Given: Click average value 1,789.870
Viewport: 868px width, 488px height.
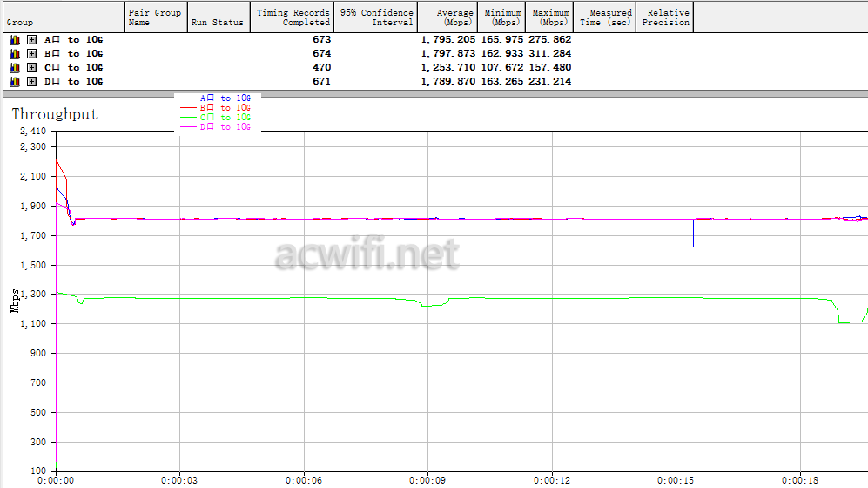Looking at the screenshot, I should (x=447, y=81).
